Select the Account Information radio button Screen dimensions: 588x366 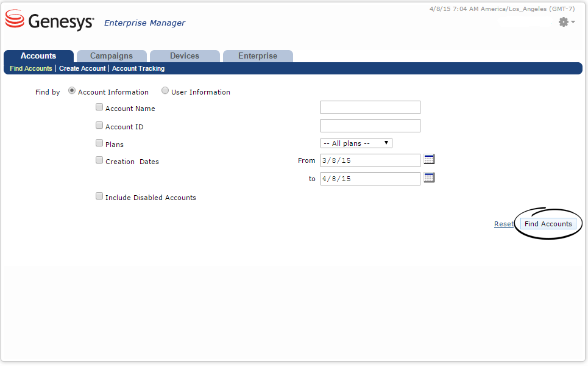coord(73,91)
